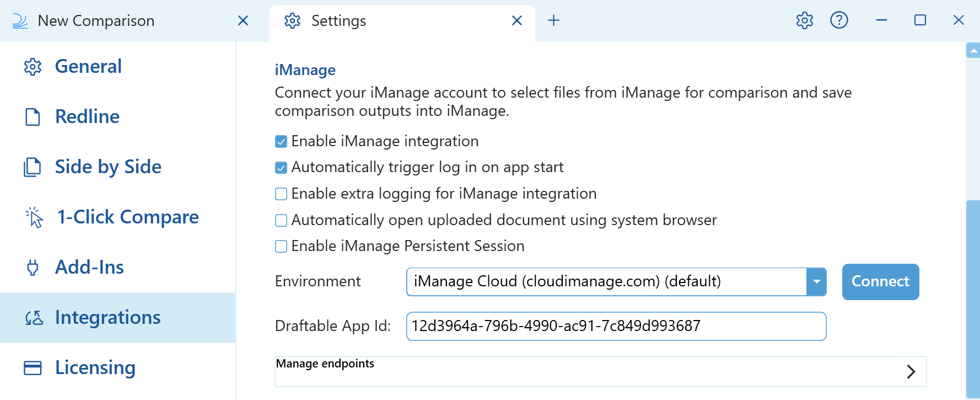This screenshot has height=400, width=980.
Task: Open the Environment dropdown arrow
Action: [816, 282]
